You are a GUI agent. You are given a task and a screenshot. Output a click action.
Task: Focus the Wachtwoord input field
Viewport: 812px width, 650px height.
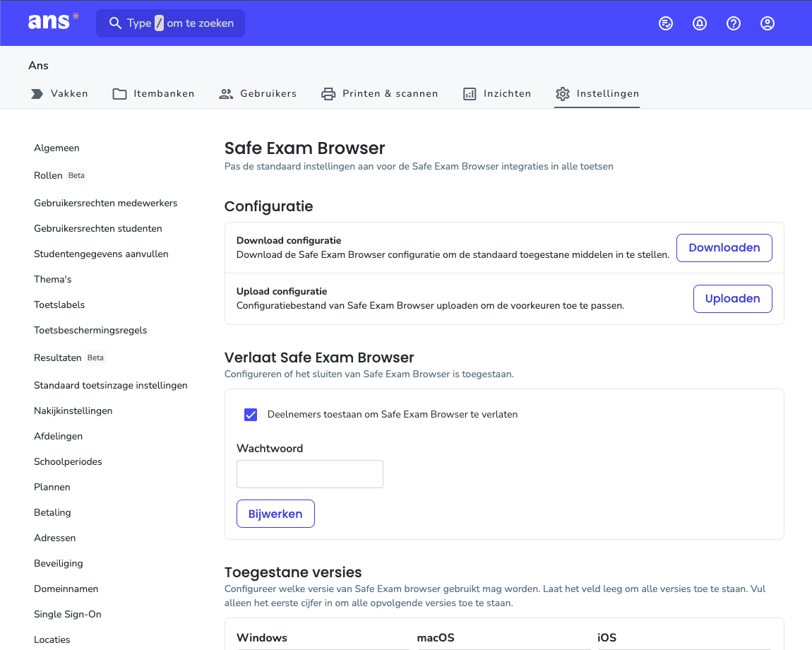click(x=310, y=474)
